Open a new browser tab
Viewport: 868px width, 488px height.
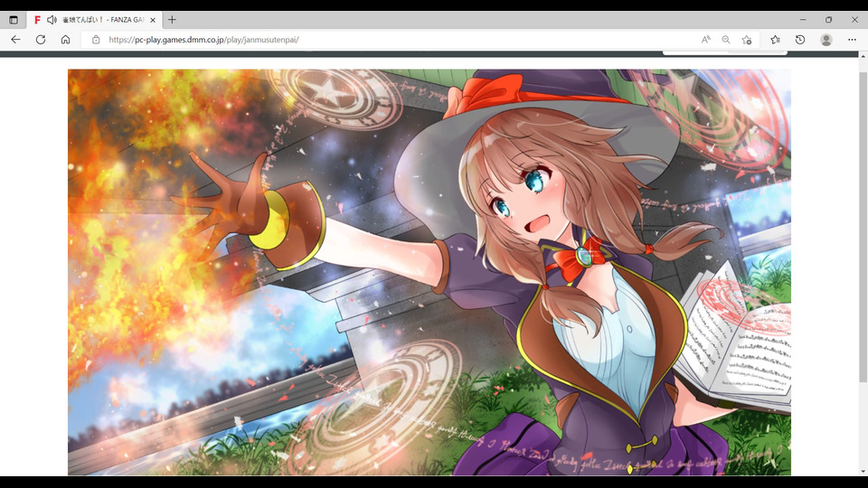click(172, 20)
